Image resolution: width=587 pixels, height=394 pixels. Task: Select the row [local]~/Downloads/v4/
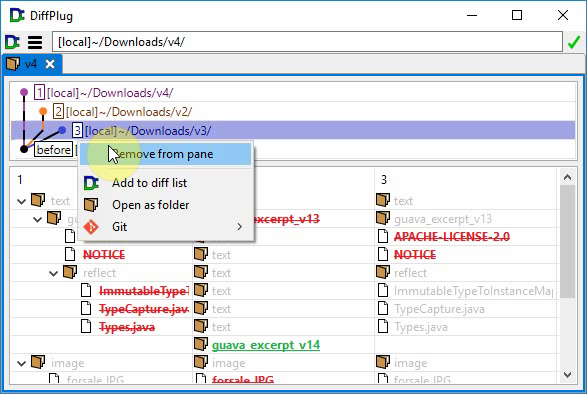click(293, 93)
